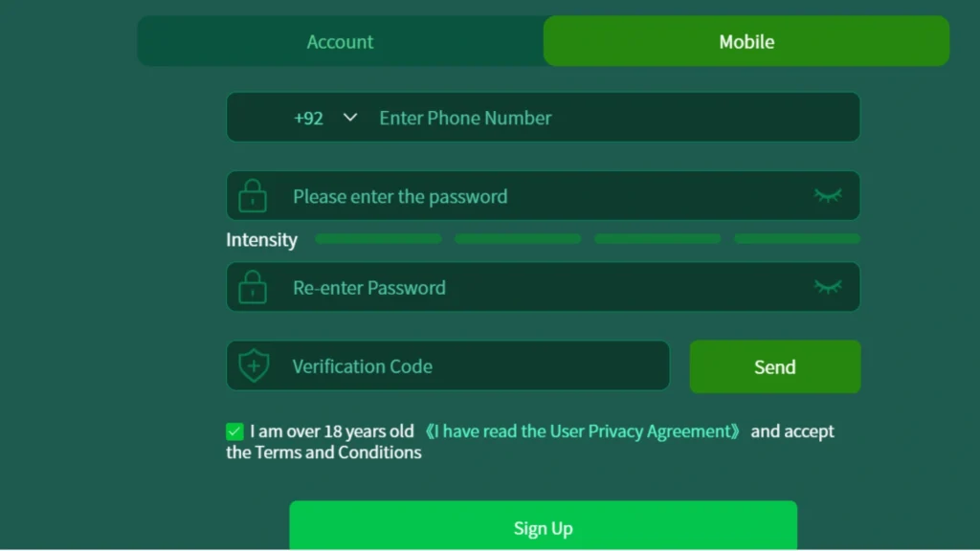Viewport: 980px width, 551px height.
Task: Uncheck the over 18 years old checkbox
Action: pos(235,431)
